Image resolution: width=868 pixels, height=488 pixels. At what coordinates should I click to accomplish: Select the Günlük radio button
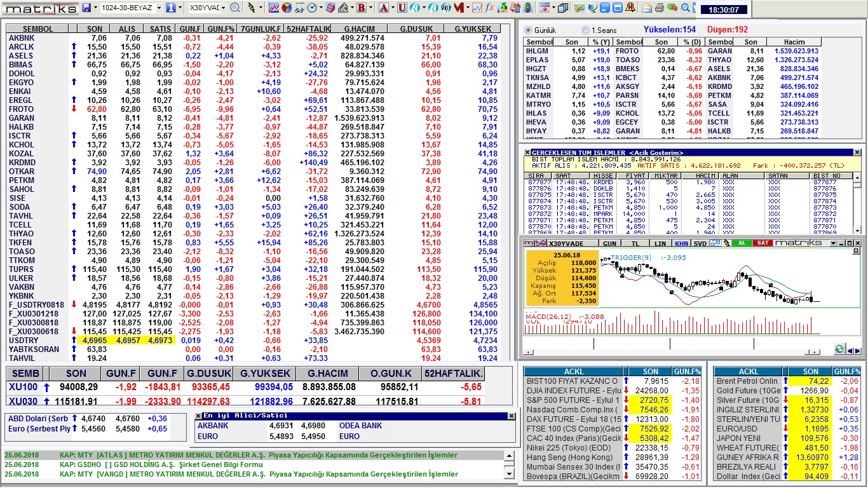529,30
